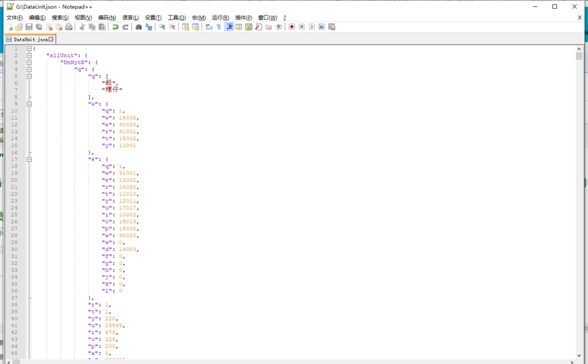The image size is (588, 364).
Task: Collapse the "w" block on line 9
Action: point(29,104)
